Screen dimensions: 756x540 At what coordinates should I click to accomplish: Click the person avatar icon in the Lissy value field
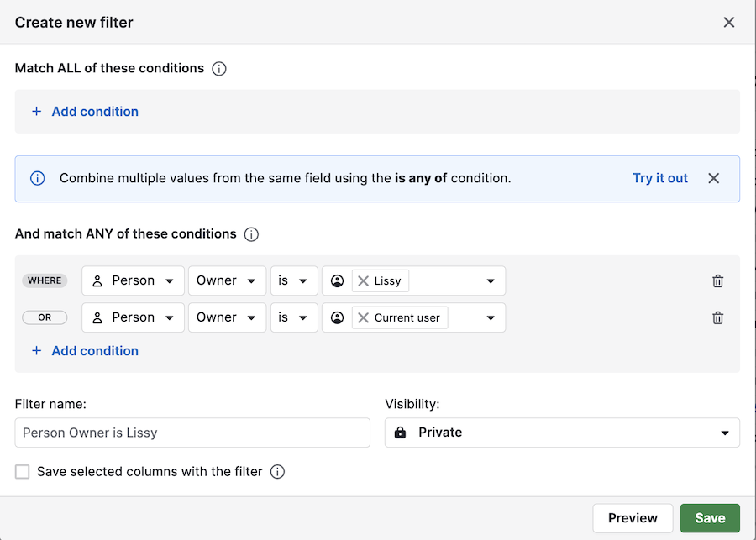coord(337,280)
